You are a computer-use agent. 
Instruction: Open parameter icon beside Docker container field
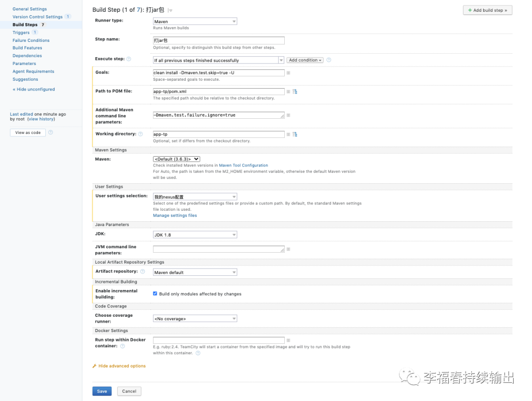(288, 340)
